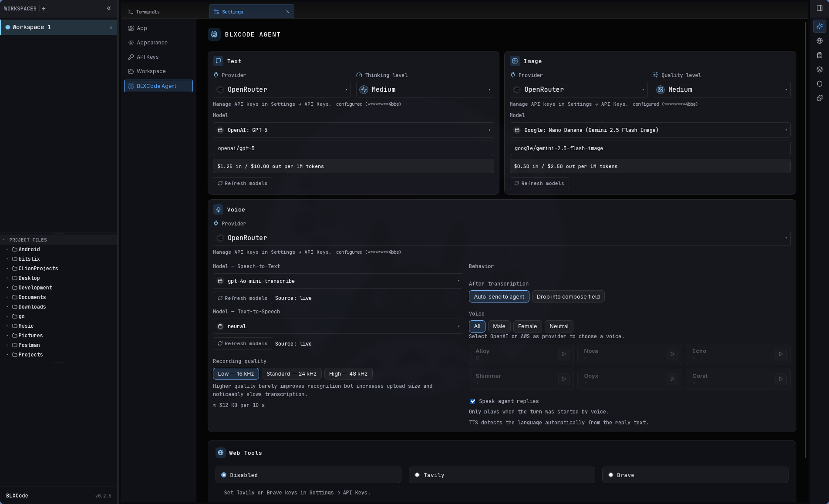
Task: Click the Text section chat bubble icon
Action: pyautogui.click(x=219, y=61)
